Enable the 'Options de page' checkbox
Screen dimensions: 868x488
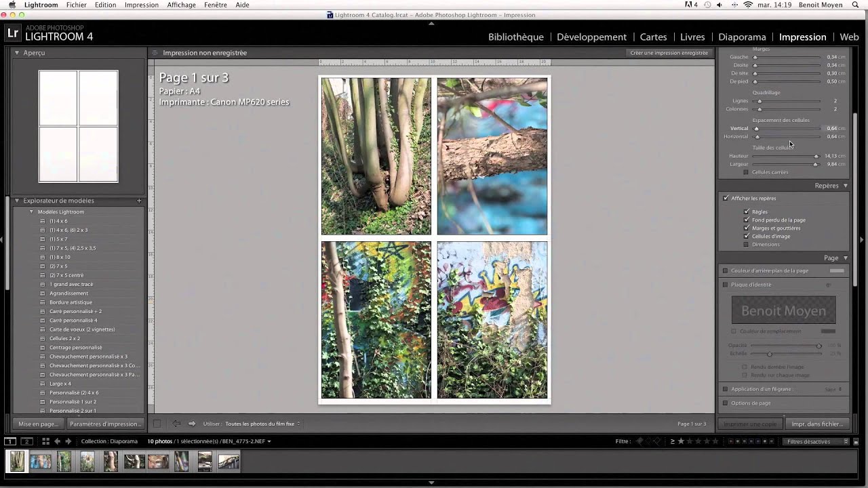click(x=725, y=403)
